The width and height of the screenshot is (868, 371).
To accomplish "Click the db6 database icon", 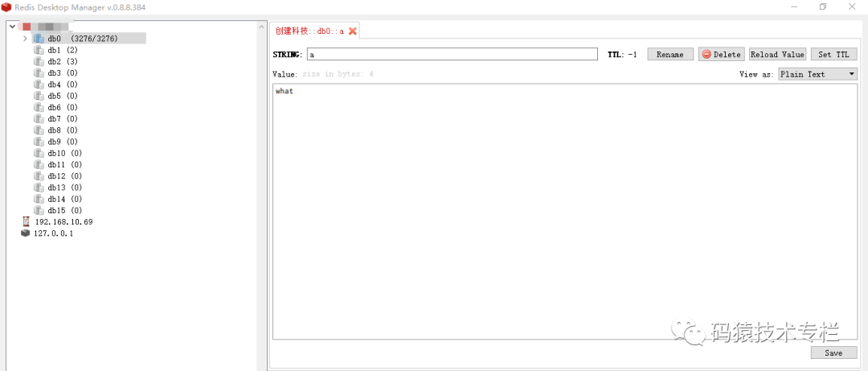I will (39, 107).
